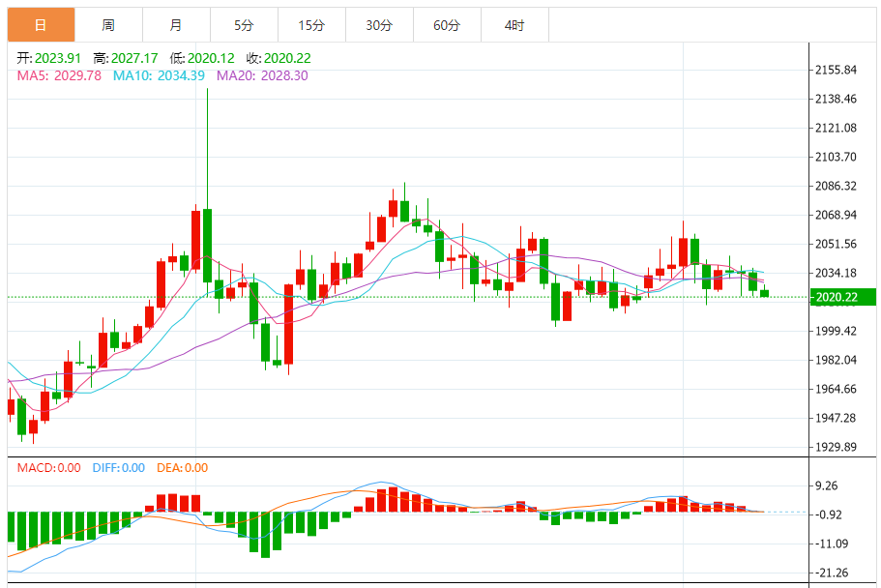Click the 2121.08 price axis label
881x588 pixels.
click(837, 128)
